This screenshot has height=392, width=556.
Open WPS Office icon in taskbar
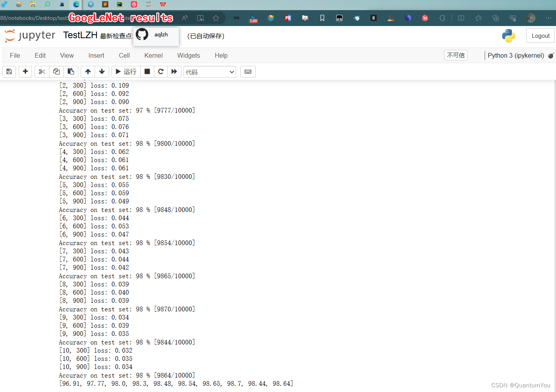click(x=163, y=4)
